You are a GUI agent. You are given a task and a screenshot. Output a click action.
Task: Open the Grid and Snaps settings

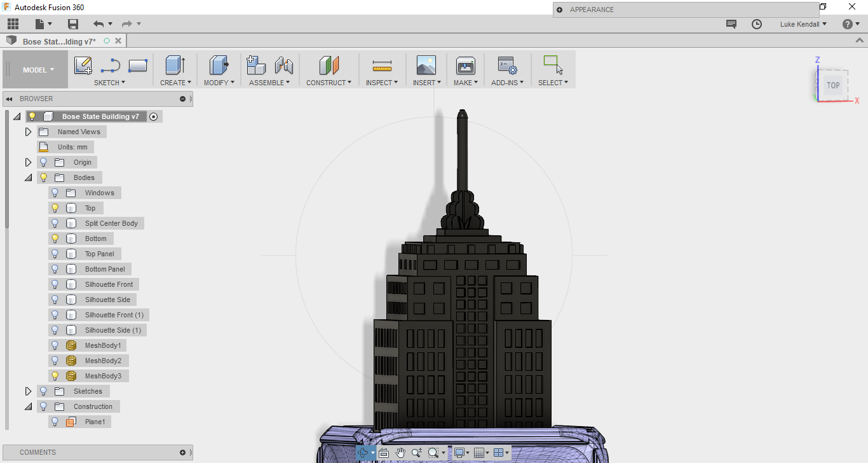coord(481,453)
